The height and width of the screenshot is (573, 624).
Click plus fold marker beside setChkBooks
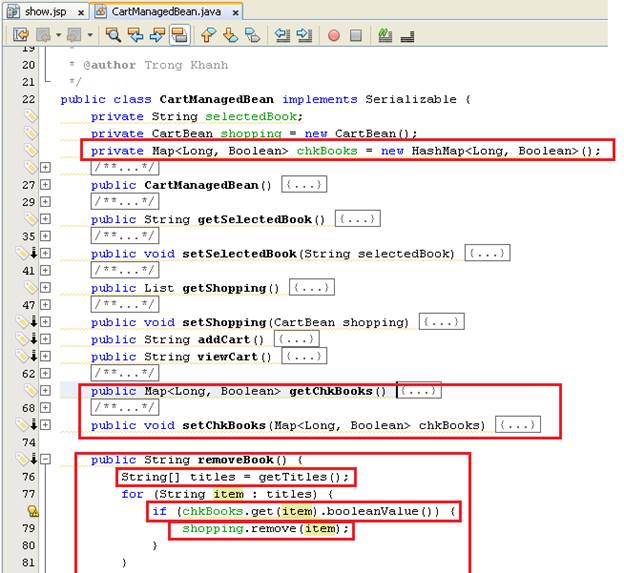pyautogui.click(x=45, y=425)
